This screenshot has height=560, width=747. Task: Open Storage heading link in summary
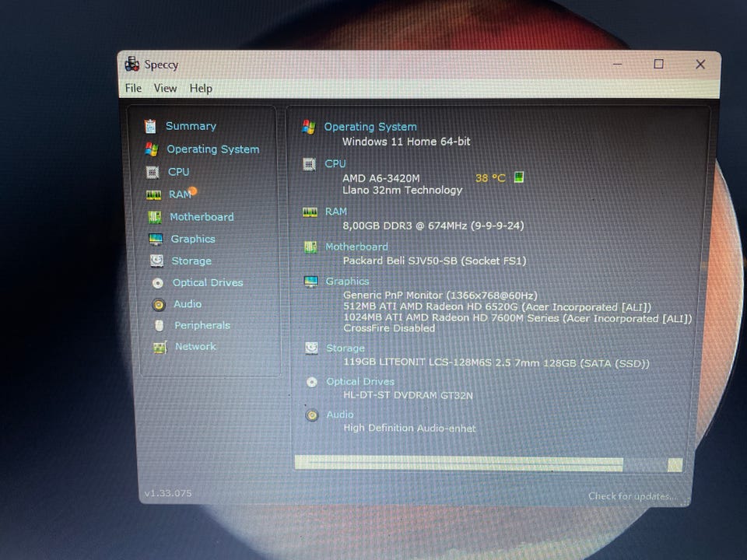coord(345,348)
